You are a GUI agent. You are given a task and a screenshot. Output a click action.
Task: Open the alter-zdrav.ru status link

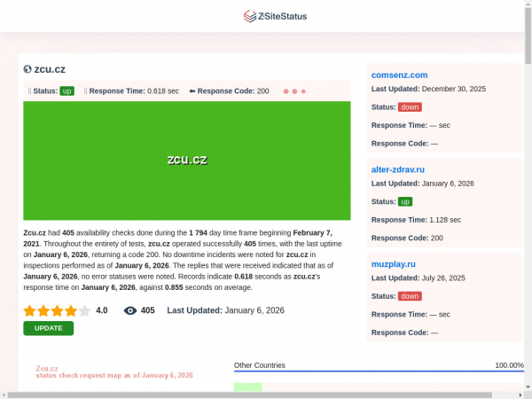pos(397,168)
